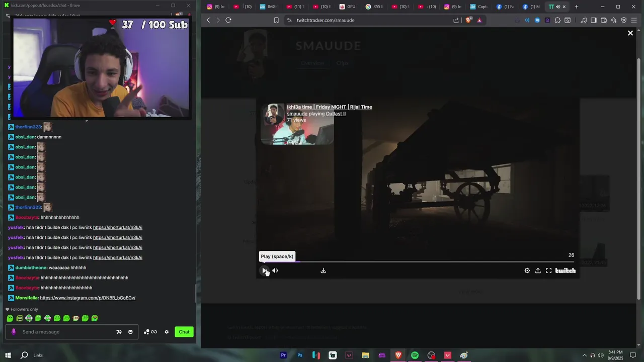Switch to the 'Capt' tab
Viewport: 644px width, 362px height.
click(x=479, y=7)
